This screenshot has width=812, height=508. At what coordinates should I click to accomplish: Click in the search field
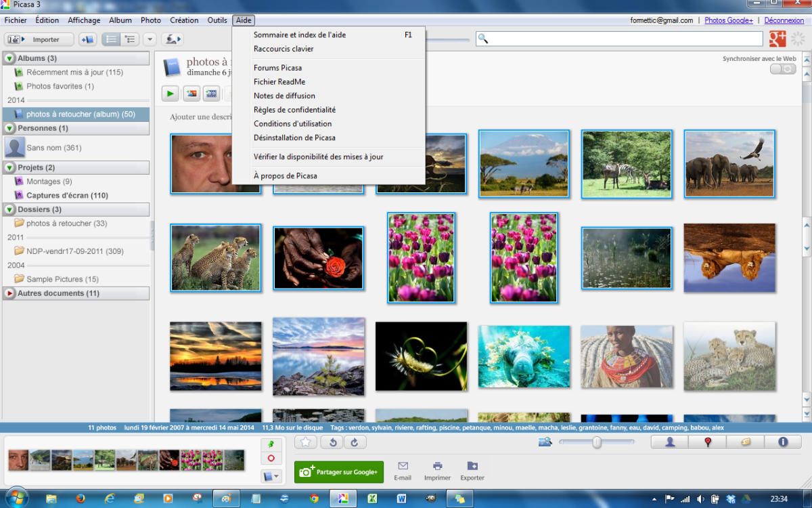[619, 39]
